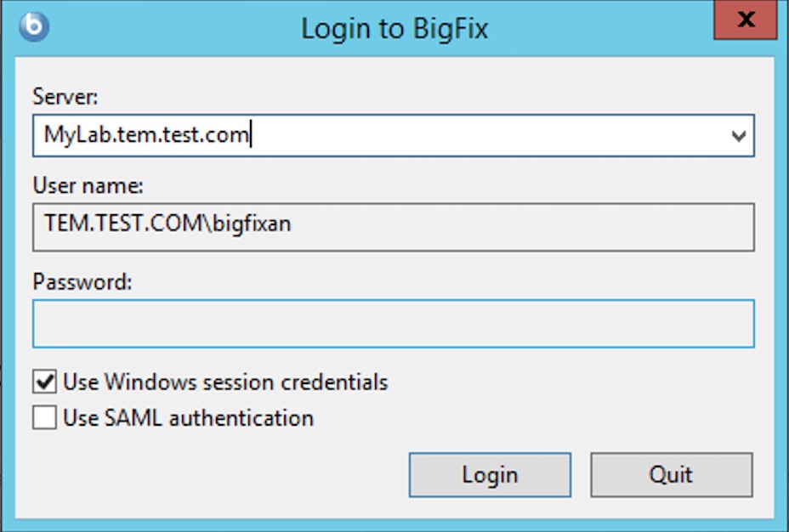
Task: Disable Windows session credentials login
Action: (x=44, y=382)
